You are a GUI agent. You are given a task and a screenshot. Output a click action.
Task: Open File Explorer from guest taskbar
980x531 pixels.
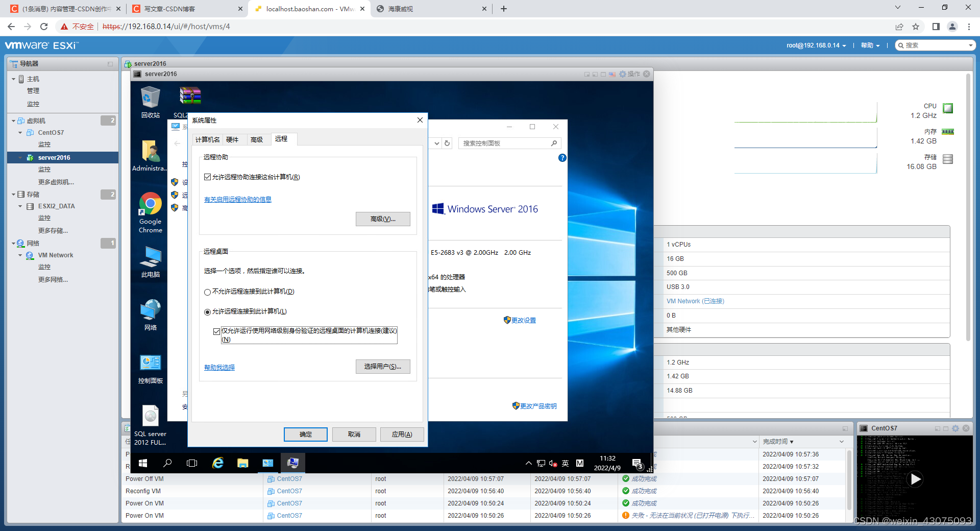(x=242, y=463)
